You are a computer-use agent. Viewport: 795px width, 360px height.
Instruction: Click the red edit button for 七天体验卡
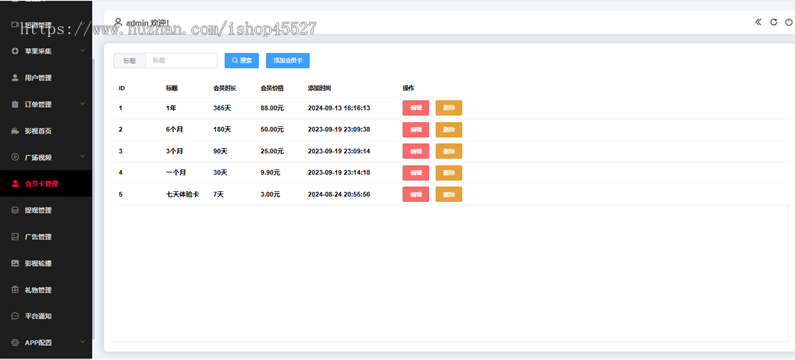(416, 194)
